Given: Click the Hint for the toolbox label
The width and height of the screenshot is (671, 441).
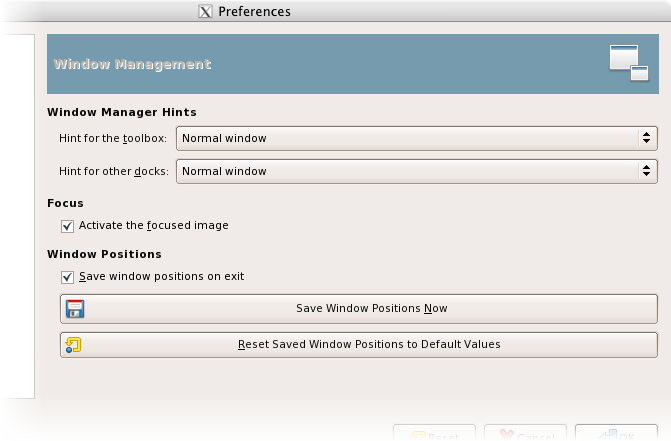Looking at the screenshot, I should click(114, 138).
